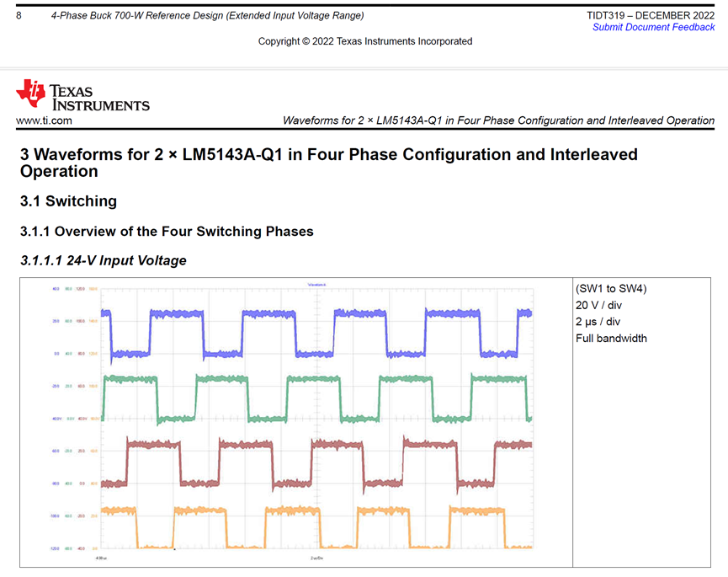Select heading '3.1.1 Overview of the Four Switching Phases'
This screenshot has height=577, width=728.
[x=167, y=232]
